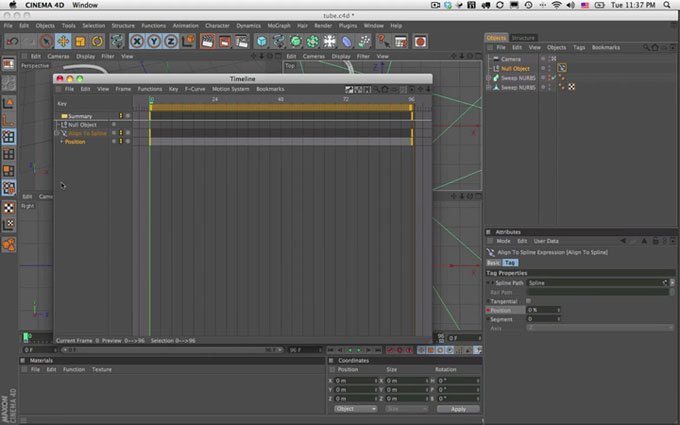Open Render Settings icon
The width and height of the screenshot is (680, 425).
click(242, 42)
